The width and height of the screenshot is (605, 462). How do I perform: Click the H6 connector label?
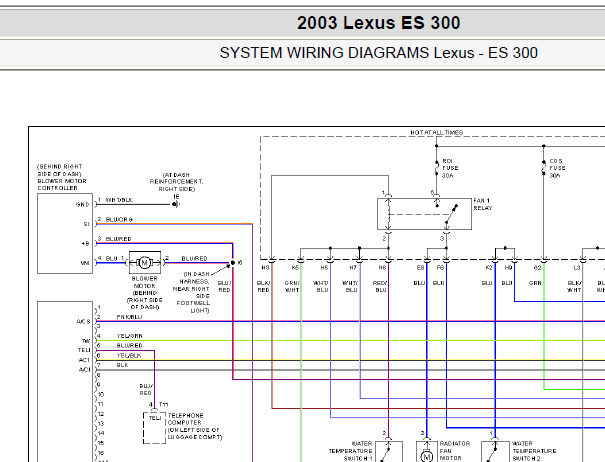coord(382,267)
